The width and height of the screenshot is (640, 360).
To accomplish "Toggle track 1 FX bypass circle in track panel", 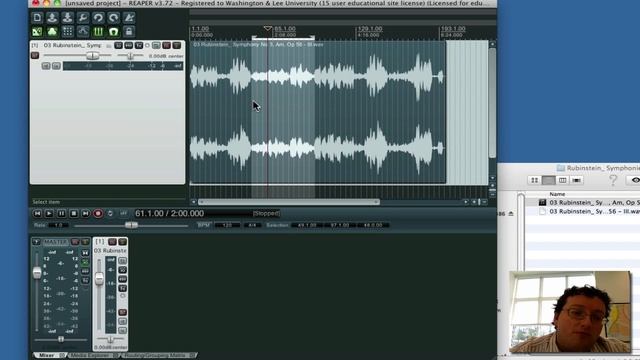I will click(147, 45).
